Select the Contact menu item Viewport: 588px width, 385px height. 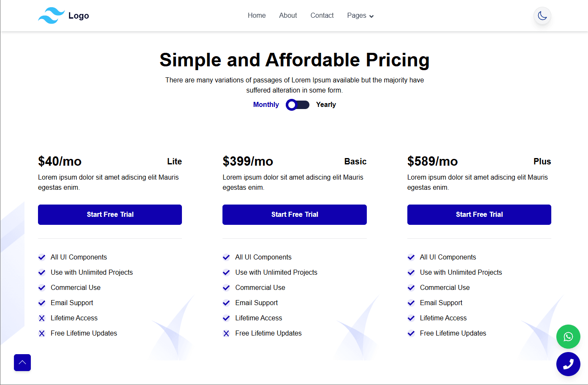tap(322, 15)
